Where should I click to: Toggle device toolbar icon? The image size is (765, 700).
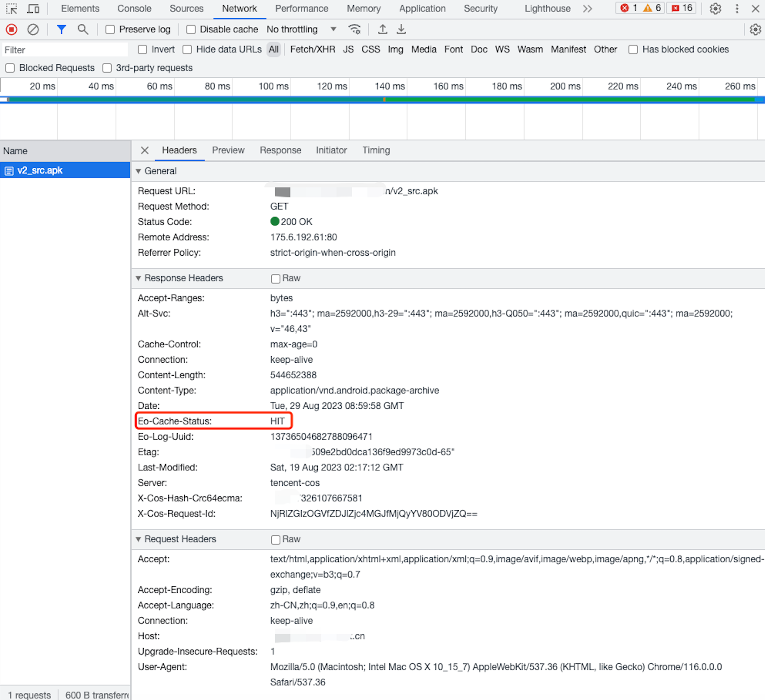coord(34,9)
